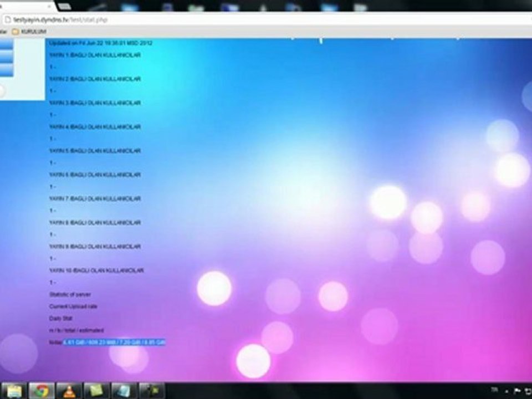
Task: Click the bottom blue sidebar button
Action: [x=7, y=70]
